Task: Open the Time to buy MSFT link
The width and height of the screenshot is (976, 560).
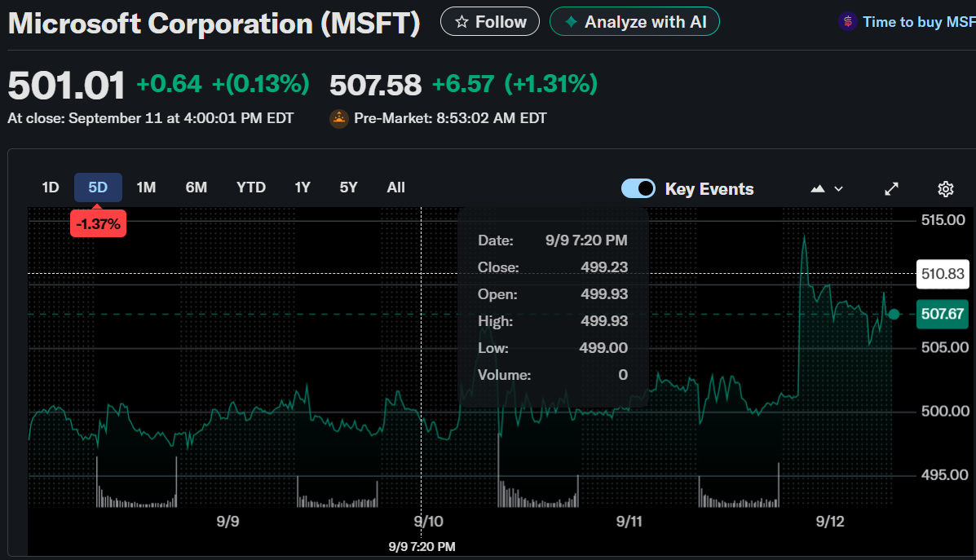Action: click(x=919, y=22)
